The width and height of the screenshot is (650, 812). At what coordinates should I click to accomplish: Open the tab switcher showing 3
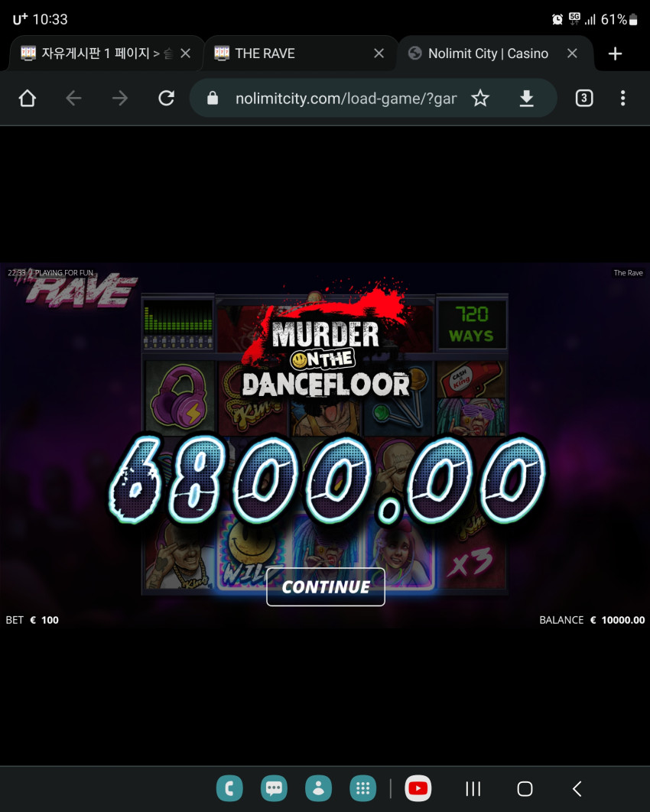pyautogui.click(x=584, y=98)
